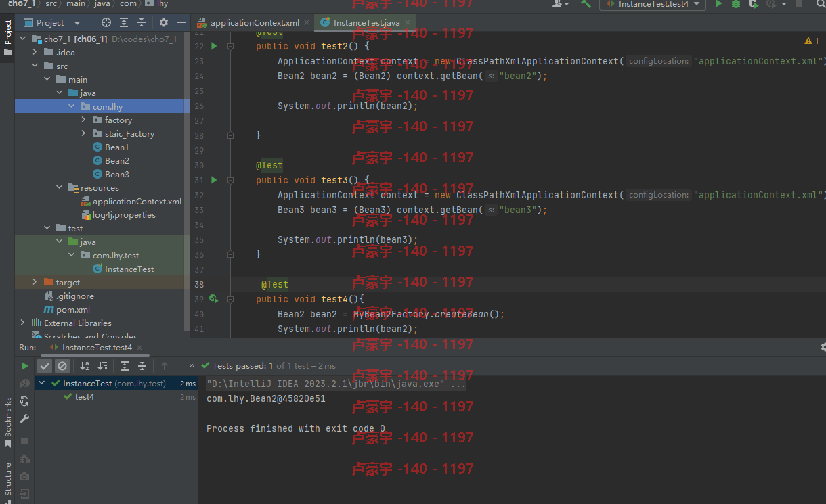Start debugging with the green bug icon

[x=736, y=4]
